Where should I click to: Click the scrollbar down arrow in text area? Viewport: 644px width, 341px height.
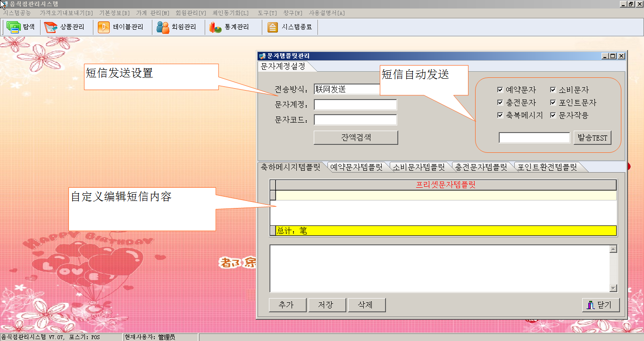(x=613, y=288)
